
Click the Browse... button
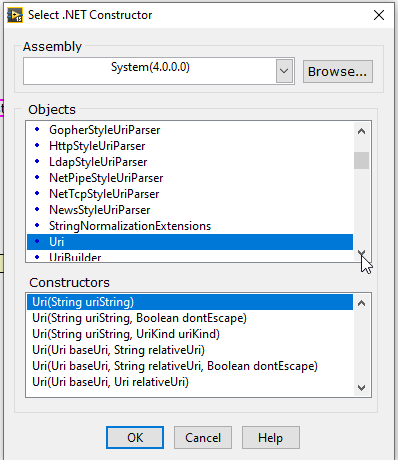pos(338,71)
